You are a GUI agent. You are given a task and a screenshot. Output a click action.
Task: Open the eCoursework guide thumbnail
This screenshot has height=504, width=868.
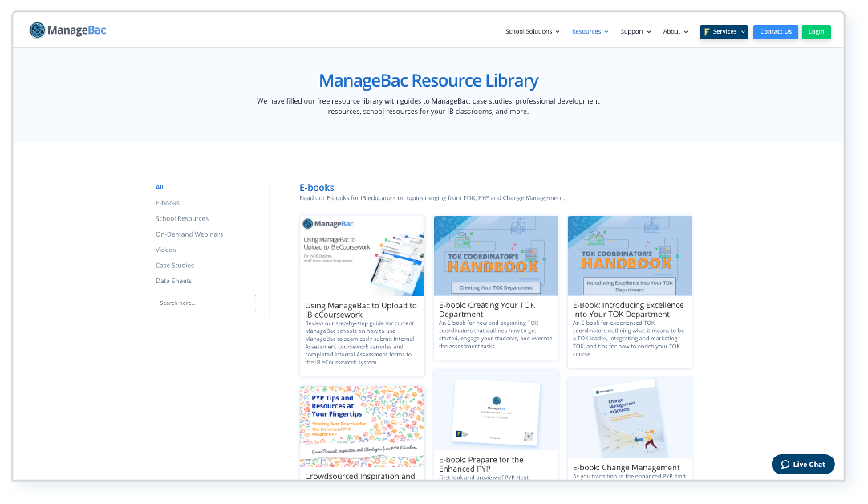click(x=362, y=256)
